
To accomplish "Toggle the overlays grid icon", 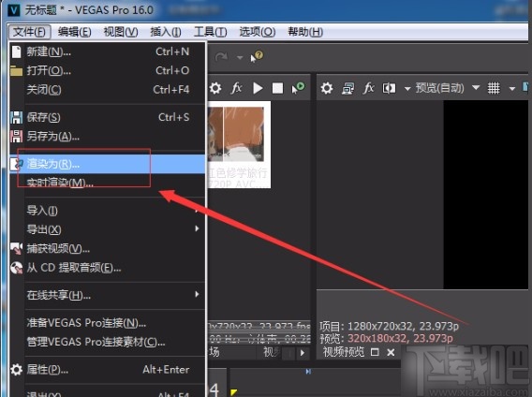I will (x=494, y=89).
